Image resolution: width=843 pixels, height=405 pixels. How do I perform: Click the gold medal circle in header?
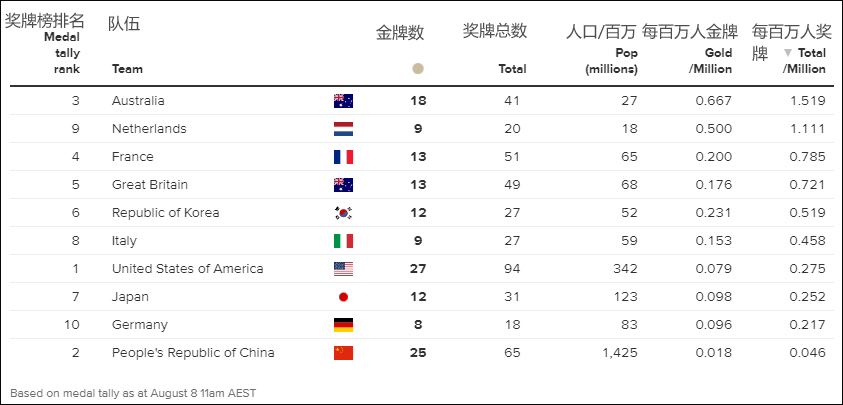click(x=418, y=69)
